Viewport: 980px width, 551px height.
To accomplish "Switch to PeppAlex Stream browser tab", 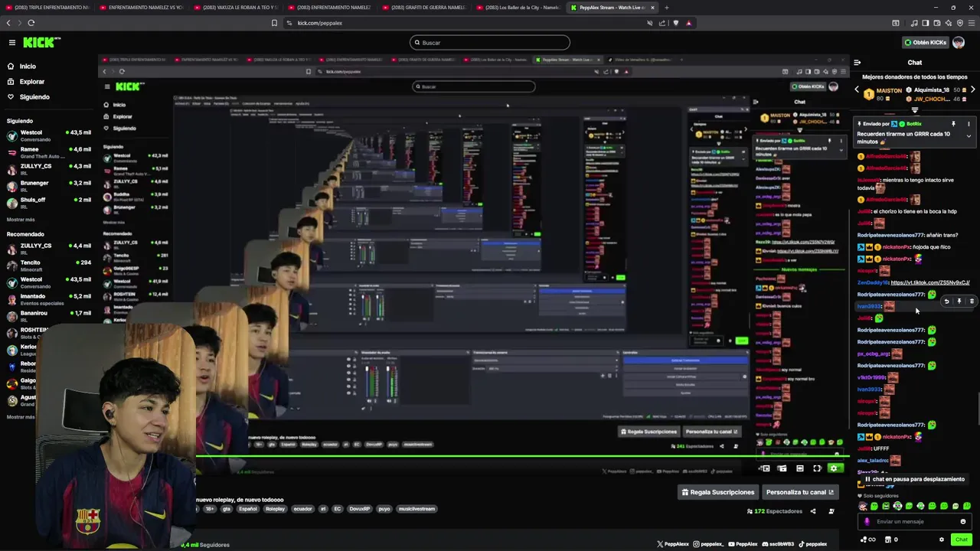I will 611,8.
